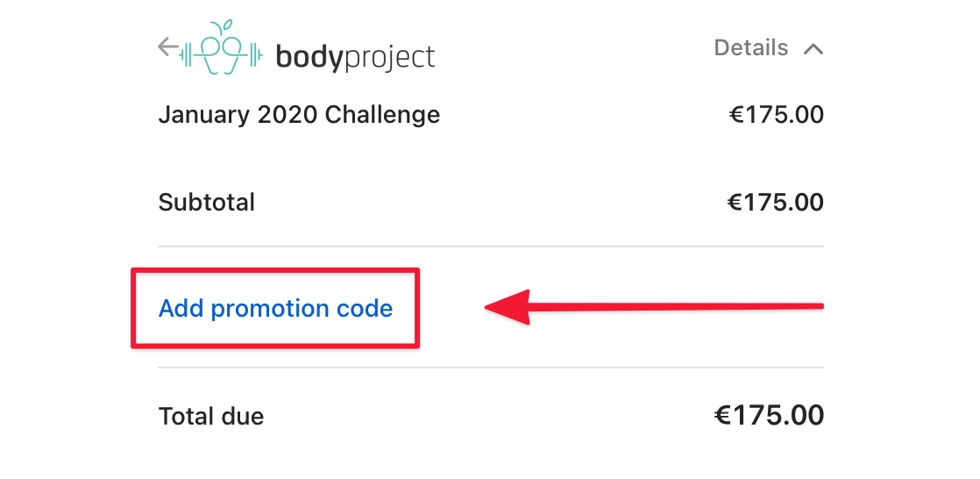This screenshot has width=980, height=479.
Task: Open the Add promotion code link
Action: click(x=275, y=308)
